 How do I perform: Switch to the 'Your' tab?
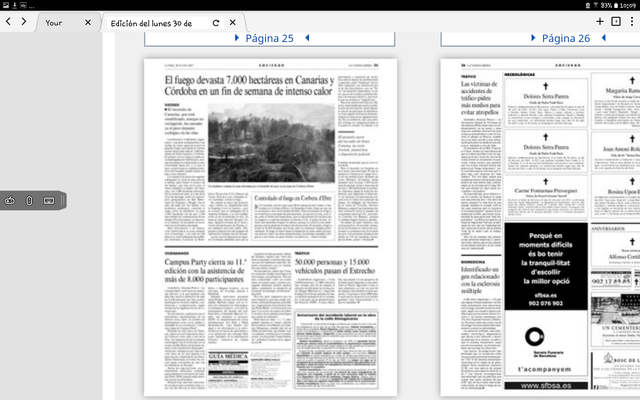[x=53, y=23]
